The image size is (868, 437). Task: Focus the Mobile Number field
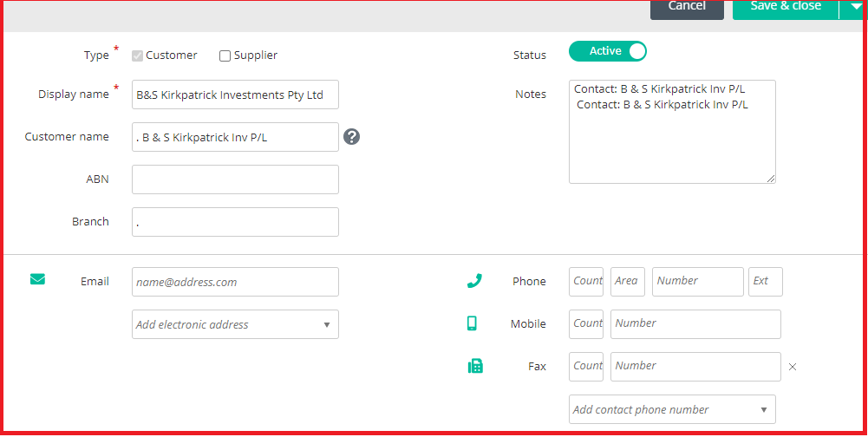pyautogui.click(x=695, y=324)
